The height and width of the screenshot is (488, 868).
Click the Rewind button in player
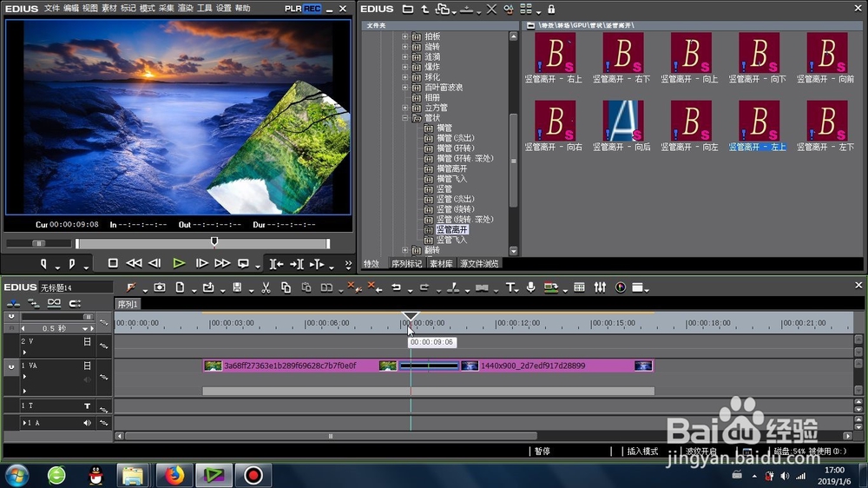134,264
